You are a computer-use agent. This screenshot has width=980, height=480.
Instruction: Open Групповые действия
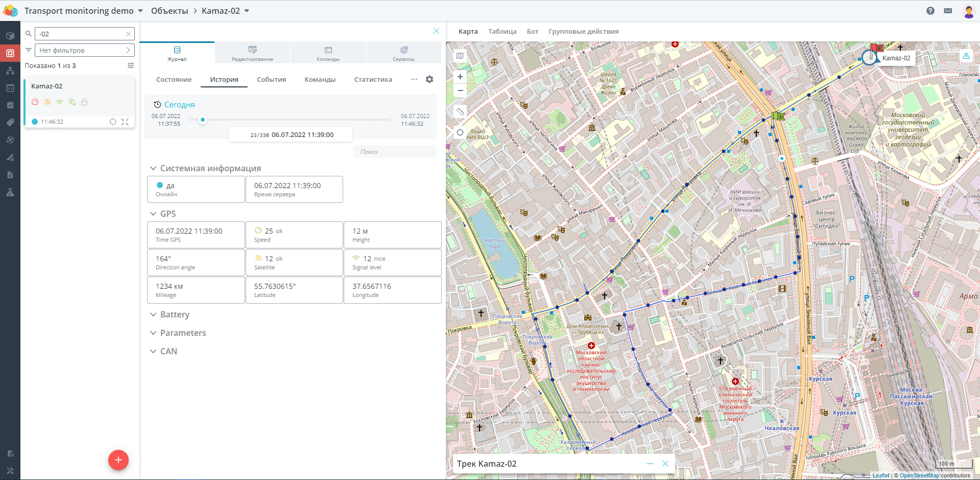(583, 31)
